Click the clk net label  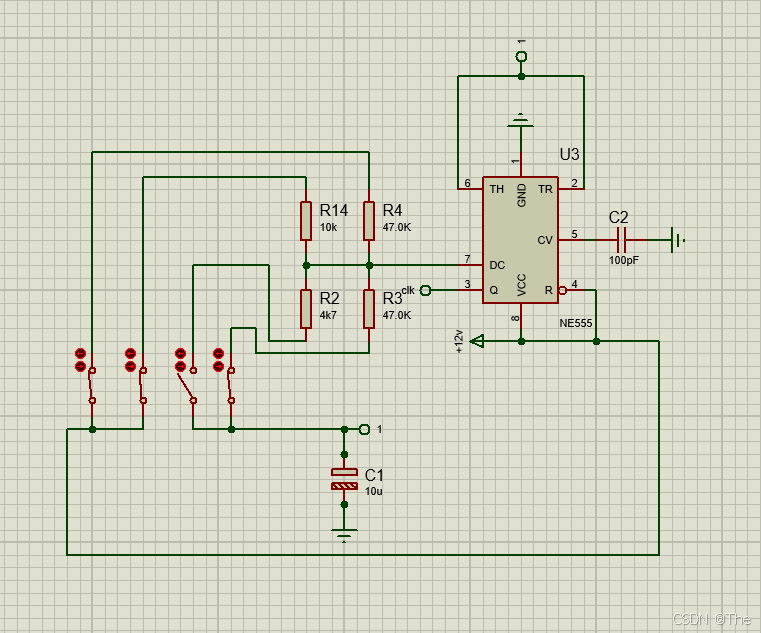point(408,290)
